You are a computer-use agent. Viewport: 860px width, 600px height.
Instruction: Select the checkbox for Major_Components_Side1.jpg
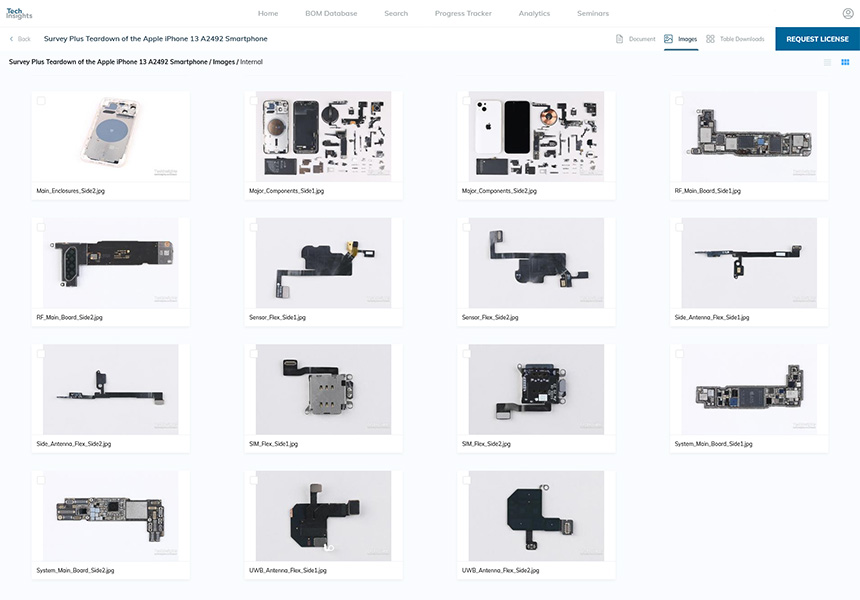(253, 101)
